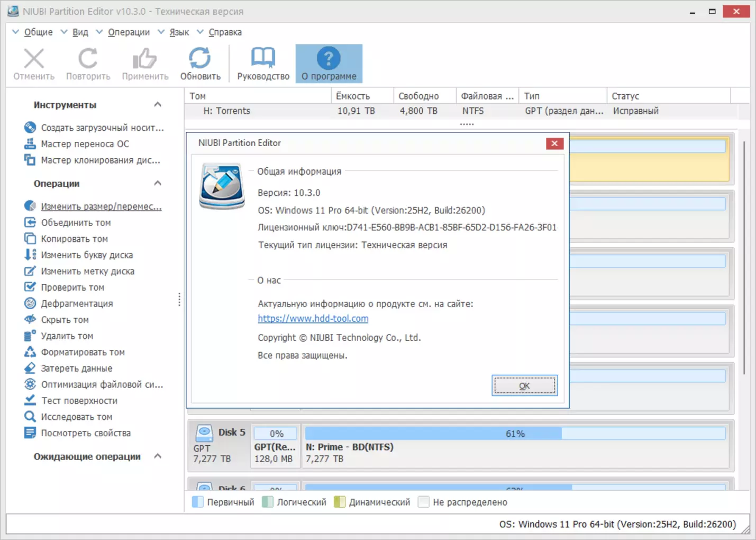This screenshot has height=540, width=756.
Task: Click the О программе question mark icon
Action: tap(329, 59)
